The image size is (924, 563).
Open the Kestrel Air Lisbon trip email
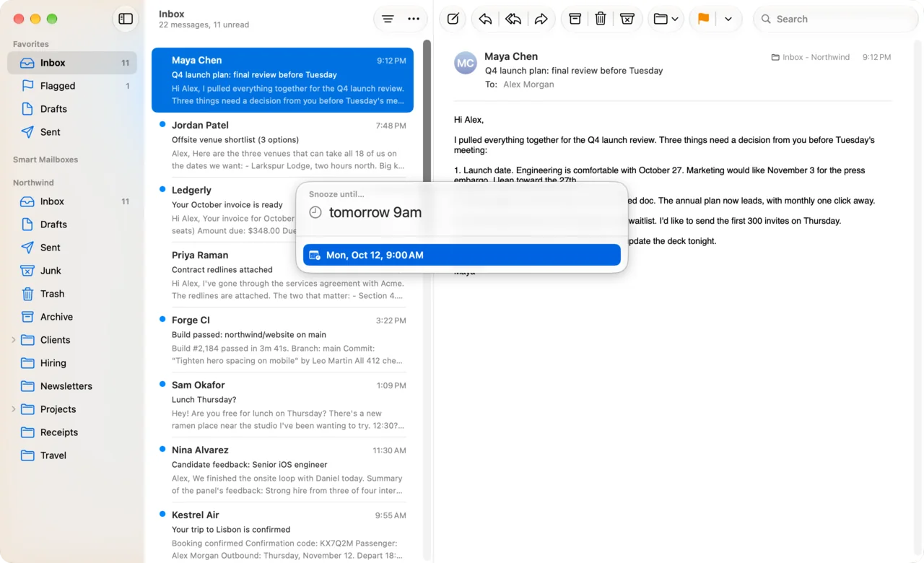282,535
